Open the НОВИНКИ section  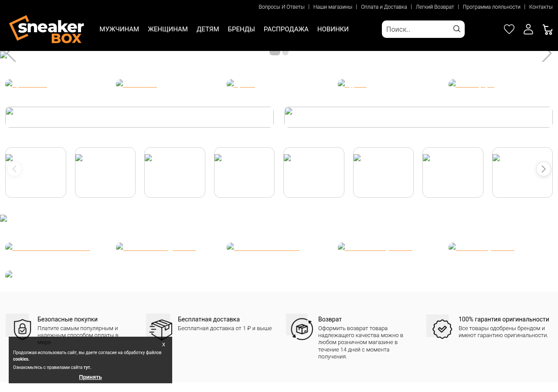coord(333,29)
